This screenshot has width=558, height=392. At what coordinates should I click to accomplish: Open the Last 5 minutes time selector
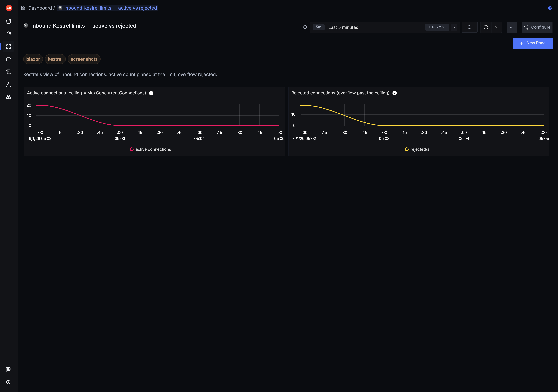385,27
